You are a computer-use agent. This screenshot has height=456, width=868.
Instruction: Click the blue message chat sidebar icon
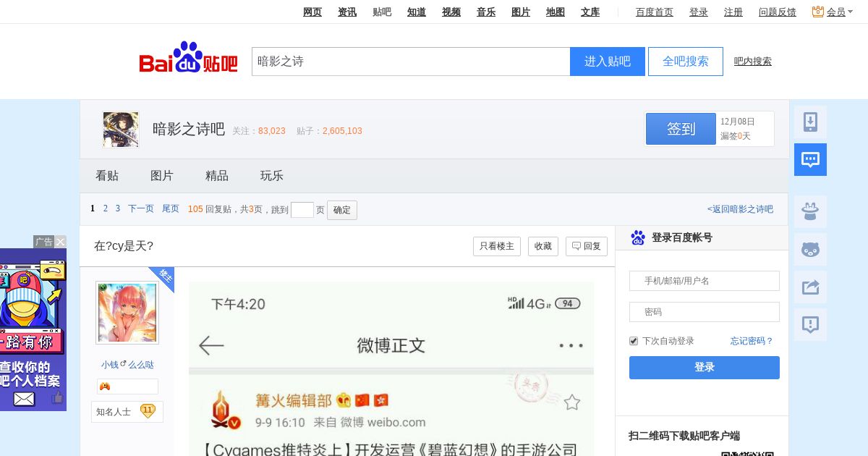[x=810, y=160]
